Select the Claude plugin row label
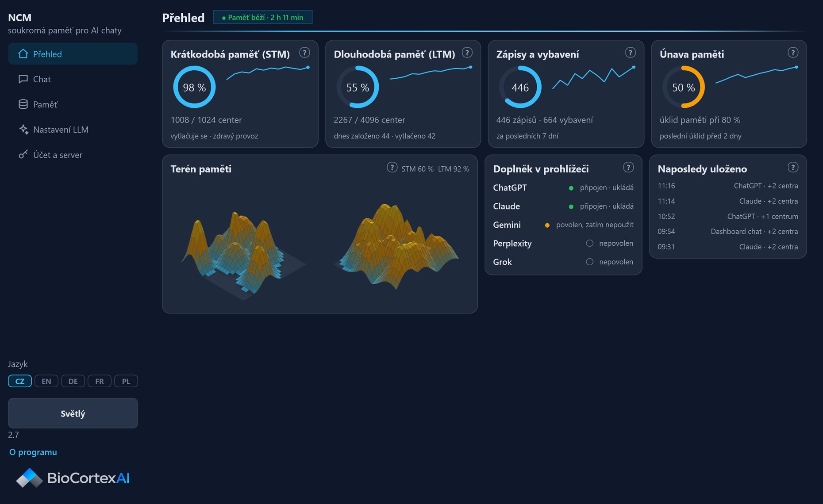 (507, 206)
